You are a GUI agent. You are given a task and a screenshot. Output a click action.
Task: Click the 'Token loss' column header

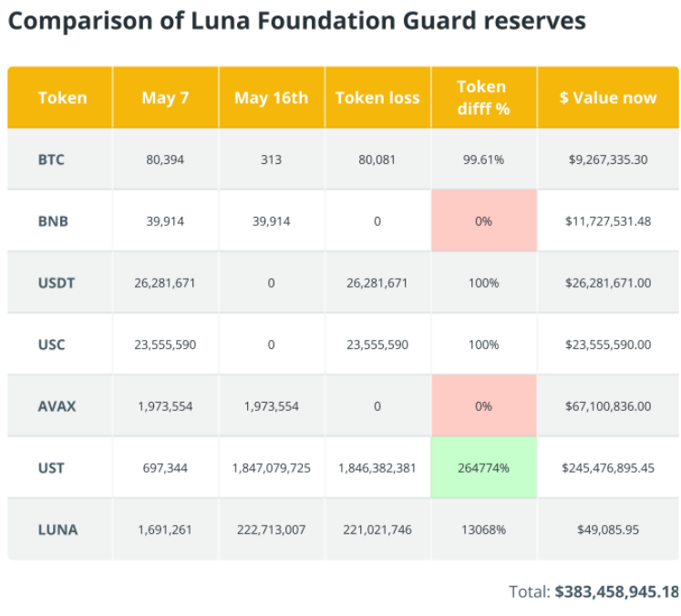click(x=377, y=98)
